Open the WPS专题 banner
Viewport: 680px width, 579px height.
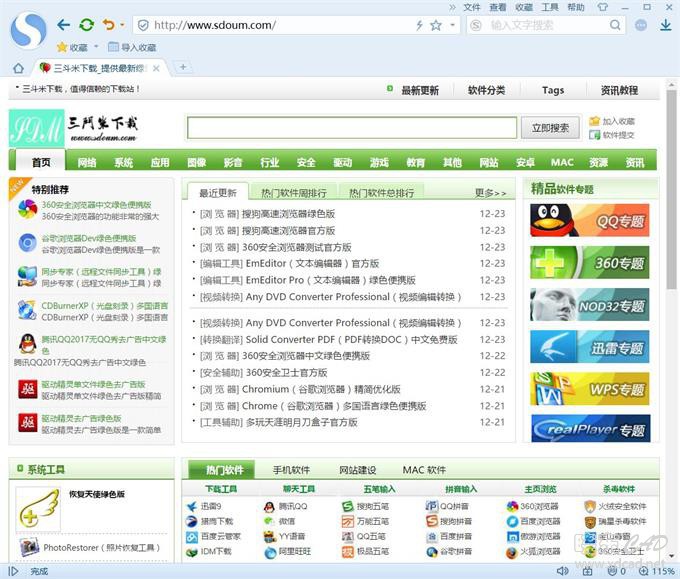590,389
